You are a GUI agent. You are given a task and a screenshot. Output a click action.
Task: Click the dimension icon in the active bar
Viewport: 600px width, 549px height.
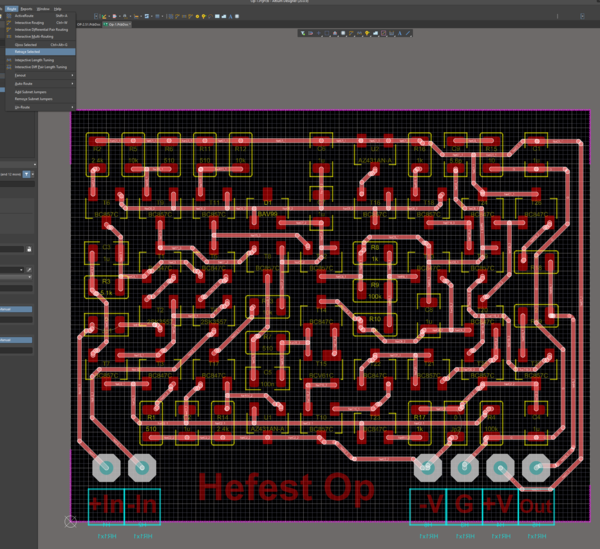pos(391,33)
